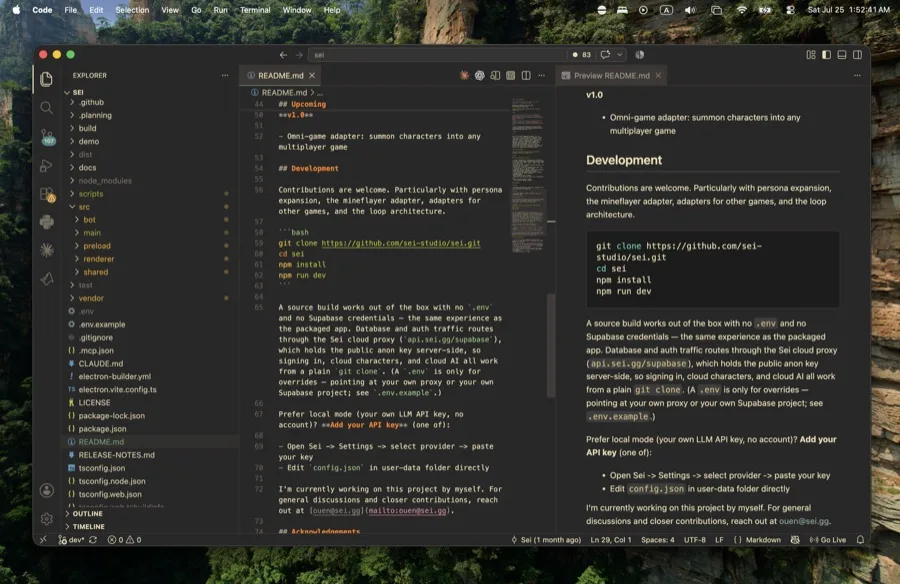The image size is (900, 584).
Task: Click the editor minimap
Action: point(528,175)
